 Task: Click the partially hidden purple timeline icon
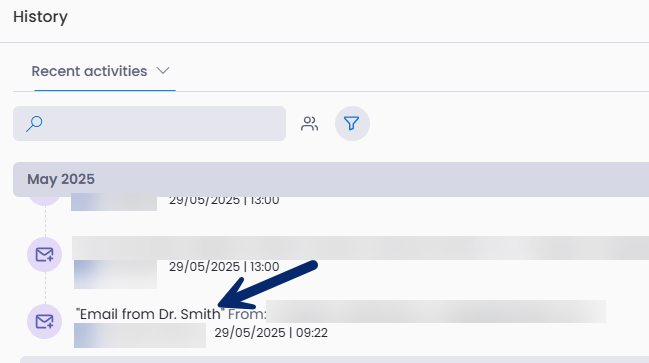(x=44, y=201)
